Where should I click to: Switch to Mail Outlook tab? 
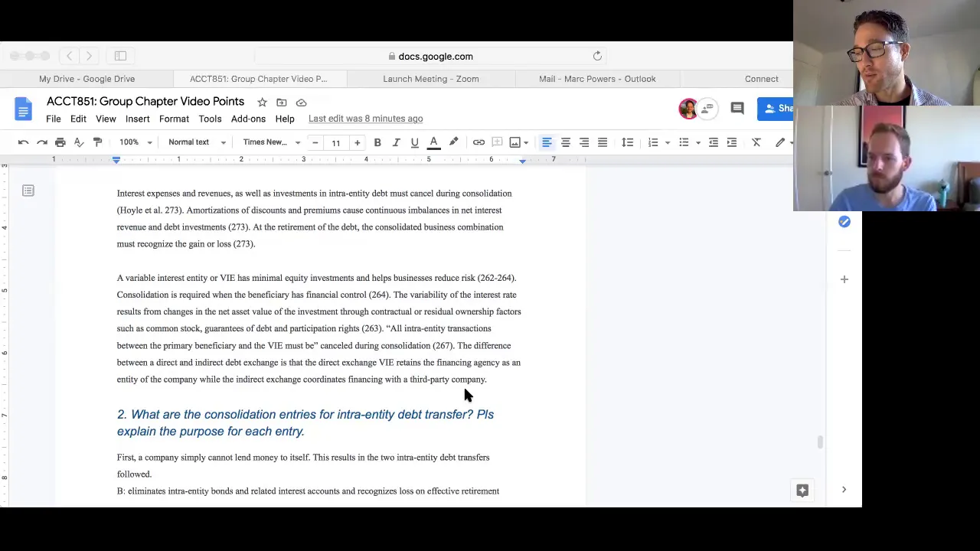tap(597, 79)
